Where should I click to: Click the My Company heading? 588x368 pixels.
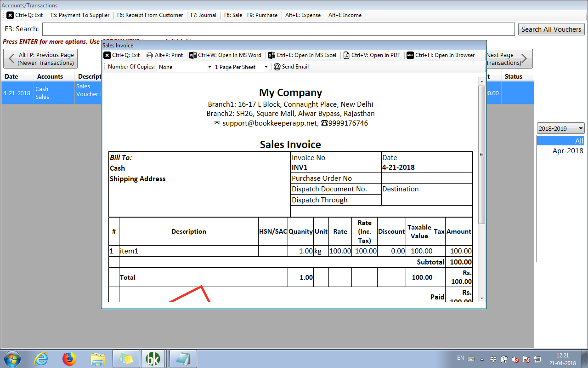click(x=291, y=92)
